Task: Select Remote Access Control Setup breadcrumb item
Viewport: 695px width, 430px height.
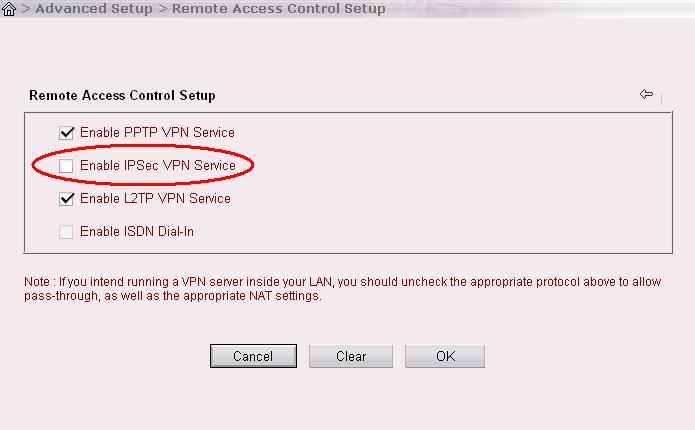Action: point(279,8)
